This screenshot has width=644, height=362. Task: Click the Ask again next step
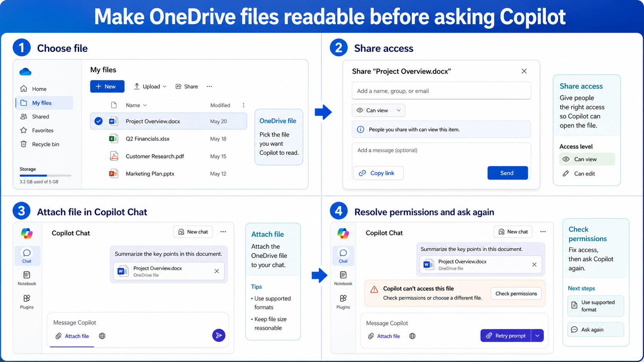click(595, 330)
